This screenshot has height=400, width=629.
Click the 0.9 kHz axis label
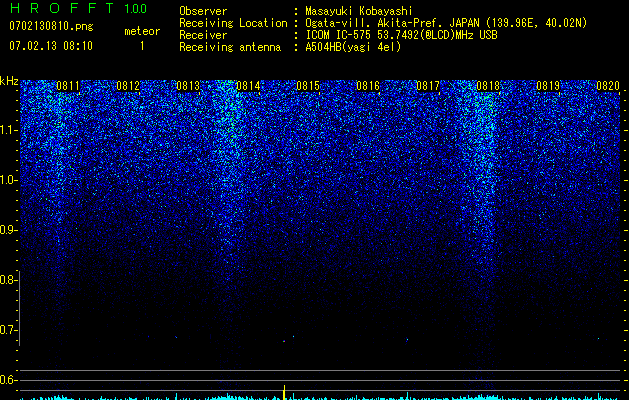pyautogui.click(x=8, y=230)
